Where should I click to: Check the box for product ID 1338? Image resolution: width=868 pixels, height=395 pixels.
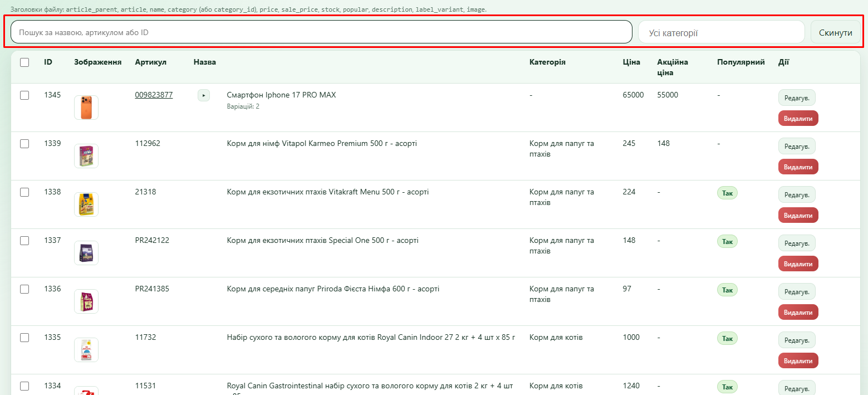24,192
